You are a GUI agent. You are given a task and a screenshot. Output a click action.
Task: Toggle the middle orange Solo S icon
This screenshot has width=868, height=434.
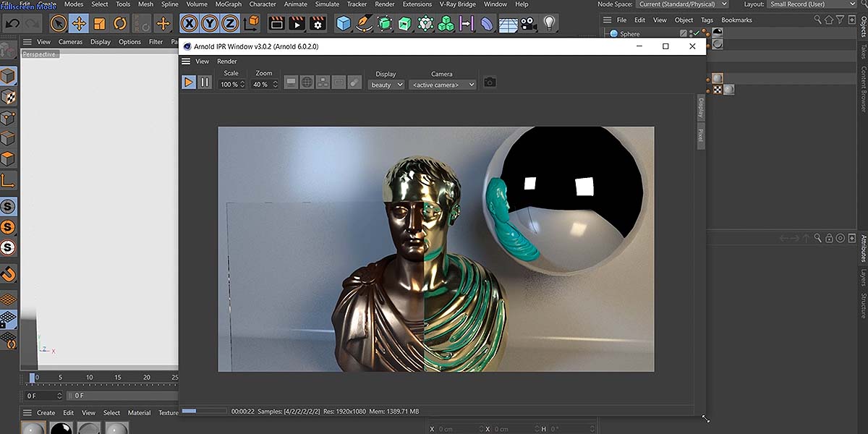click(8, 227)
